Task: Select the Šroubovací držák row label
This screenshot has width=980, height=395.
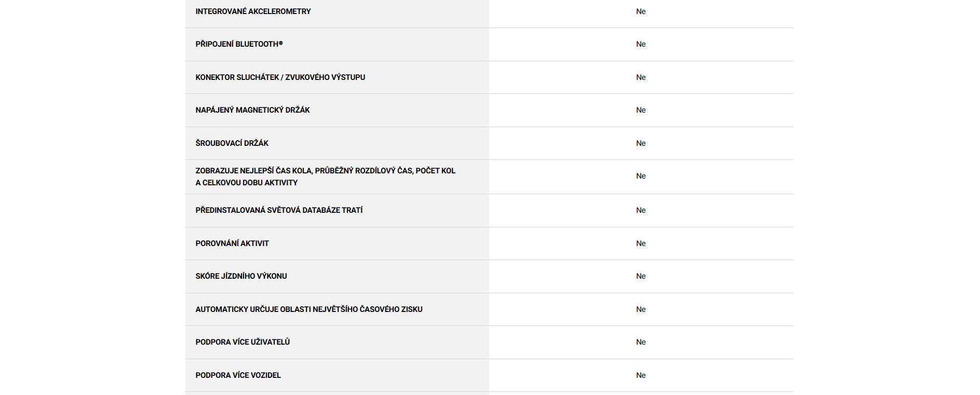Action: click(232, 143)
